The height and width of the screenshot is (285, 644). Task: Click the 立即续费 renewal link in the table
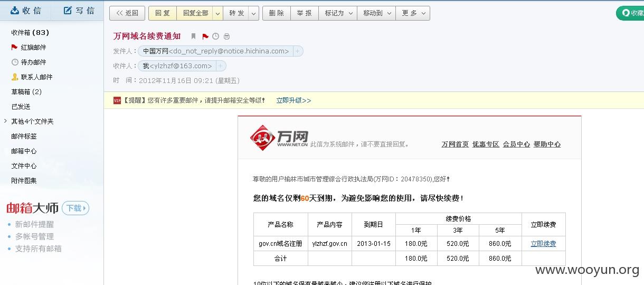(543, 244)
